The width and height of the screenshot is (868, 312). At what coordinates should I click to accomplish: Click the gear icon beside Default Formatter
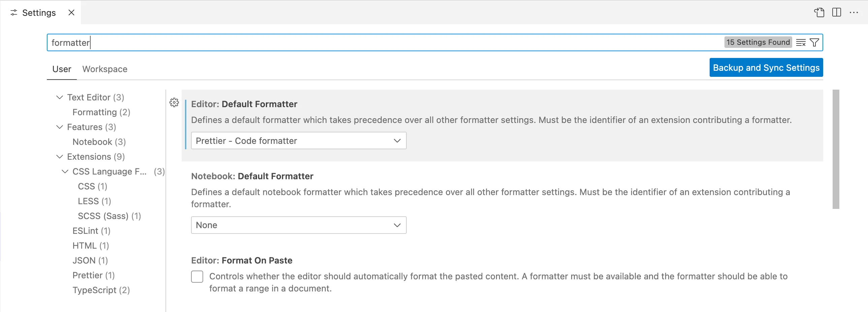click(174, 102)
